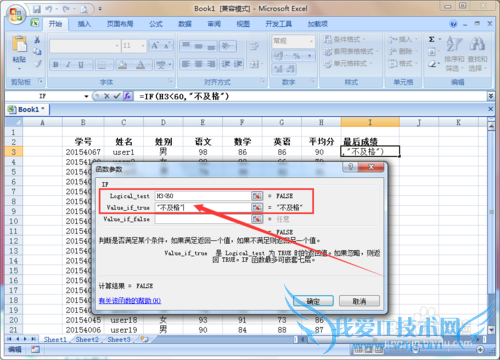Expand the Name Box dropdown showing IF
The width and height of the screenshot is (500, 360).
pos(86,96)
